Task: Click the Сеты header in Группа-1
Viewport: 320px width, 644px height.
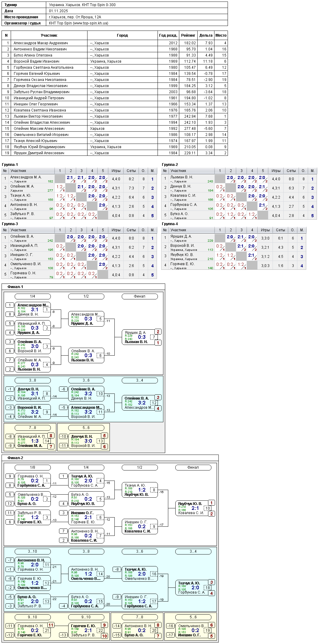Action: pos(131,171)
